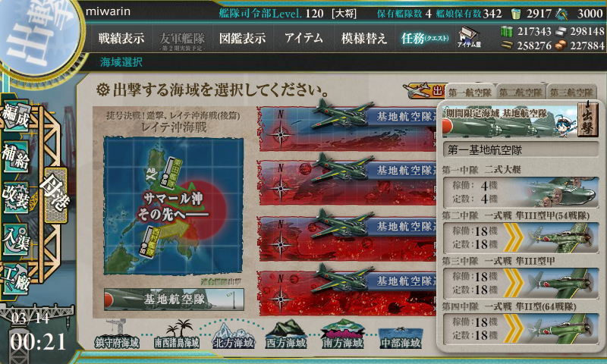
Task: Return to 母港 home port button
Action: (x=55, y=194)
